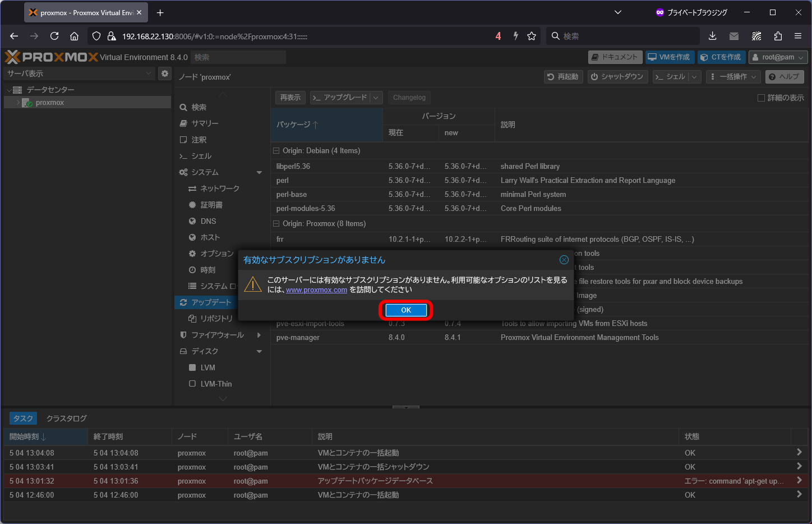Open details arrow of failed アップデートパッケージデータベース task
Image resolution: width=812 pixels, height=524 pixels.
[x=799, y=480]
